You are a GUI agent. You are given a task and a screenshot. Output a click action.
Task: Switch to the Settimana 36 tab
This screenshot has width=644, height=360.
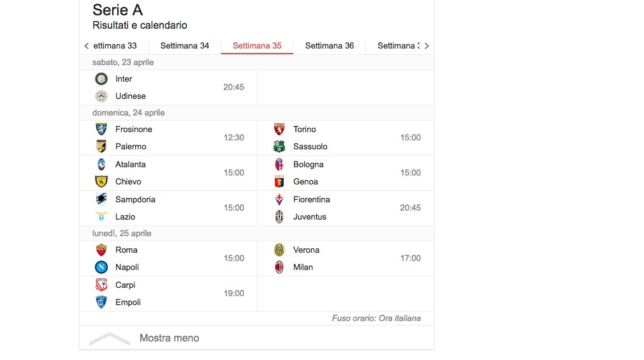[x=330, y=45]
